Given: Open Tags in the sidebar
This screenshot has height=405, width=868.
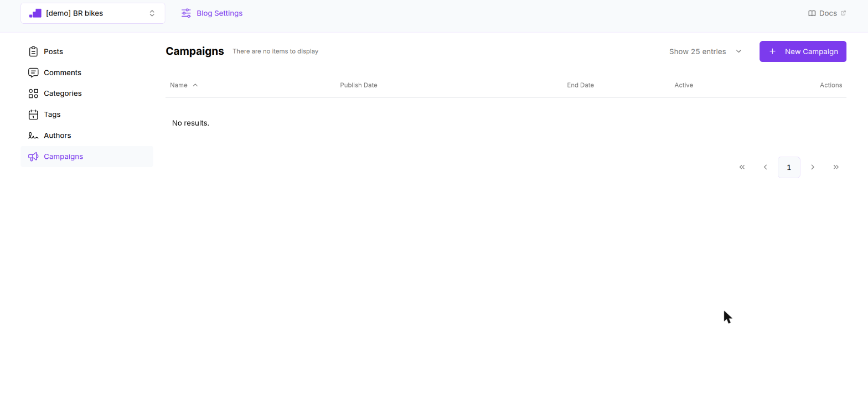Looking at the screenshot, I should click(x=87, y=115).
